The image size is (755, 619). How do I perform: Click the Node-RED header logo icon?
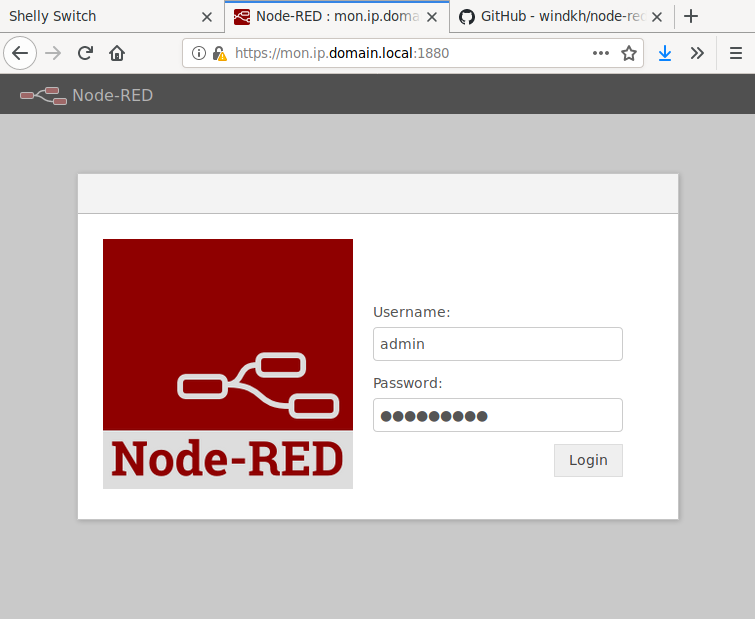tap(43, 96)
